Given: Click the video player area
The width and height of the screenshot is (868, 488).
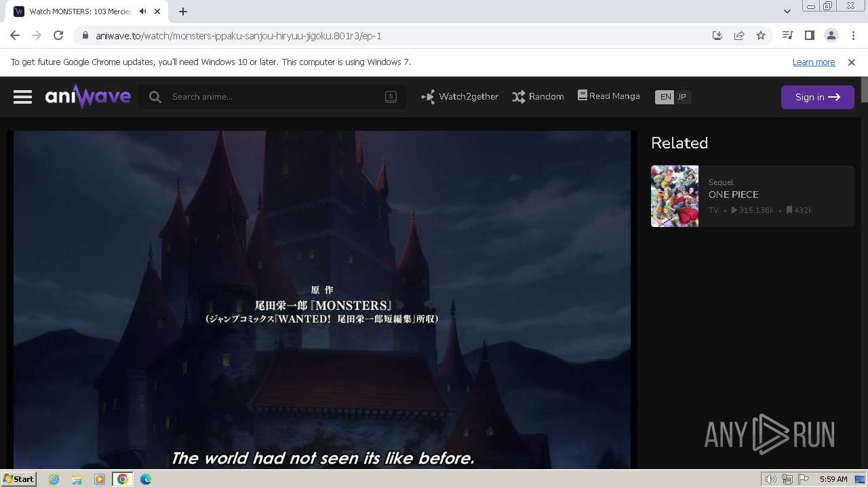Looking at the screenshot, I should (x=322, y=300).
